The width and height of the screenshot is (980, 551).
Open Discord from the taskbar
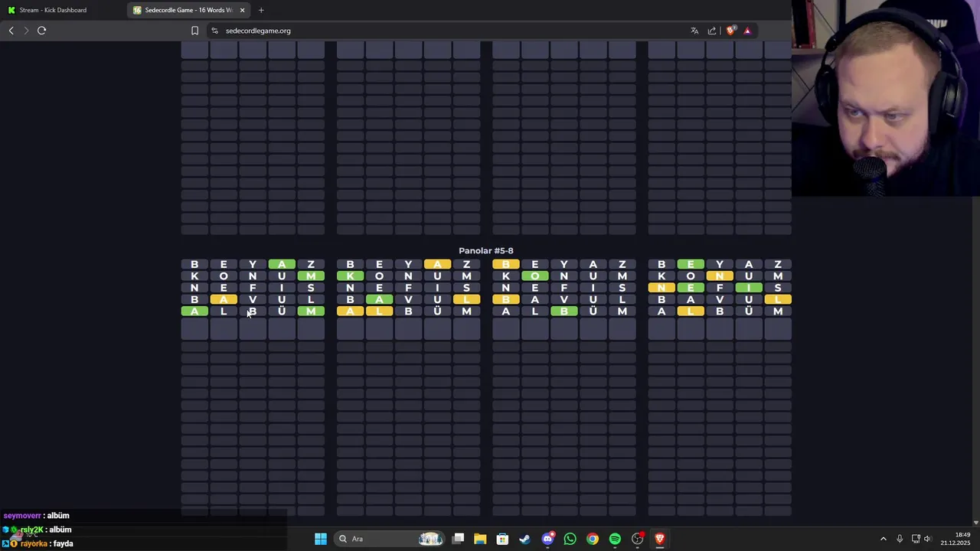click(x=547, y=539)
